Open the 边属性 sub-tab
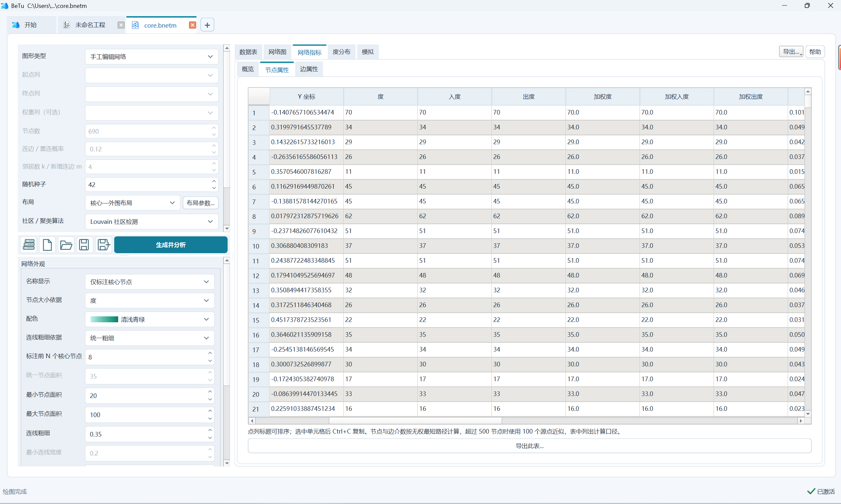 click(x=309, y=69)
